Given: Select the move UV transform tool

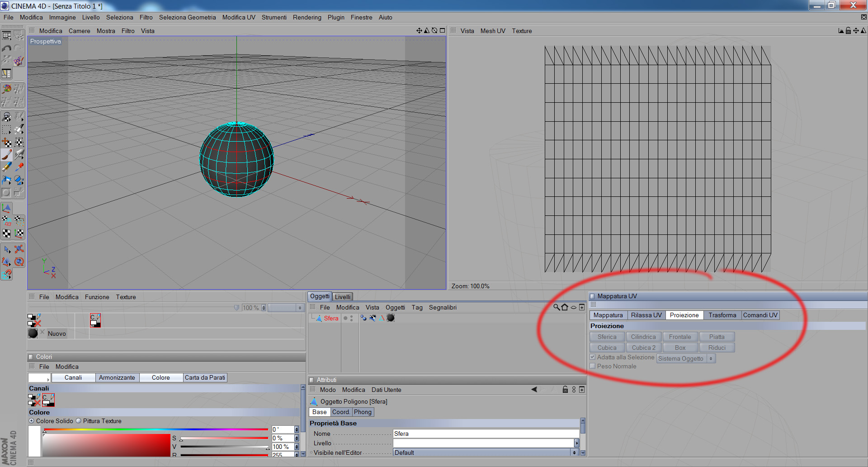Looking at the screenshot, I should [x=6, y=143].
